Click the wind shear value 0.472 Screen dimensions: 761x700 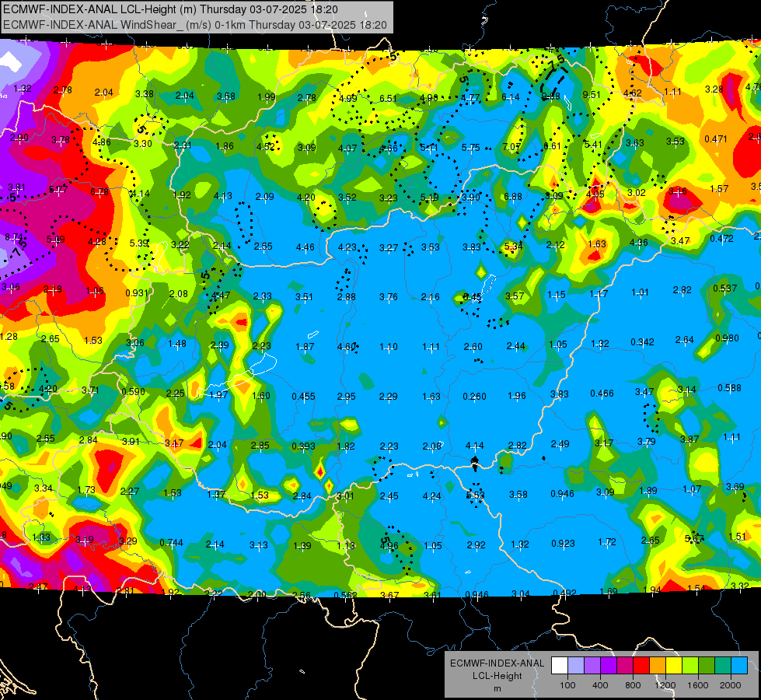pyautogui.click(x=721, y=239)
